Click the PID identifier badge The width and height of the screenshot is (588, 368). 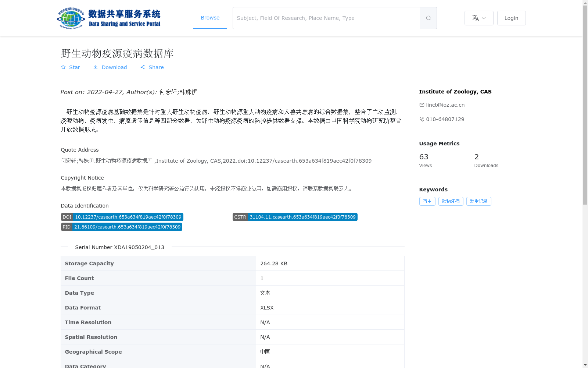122,227
